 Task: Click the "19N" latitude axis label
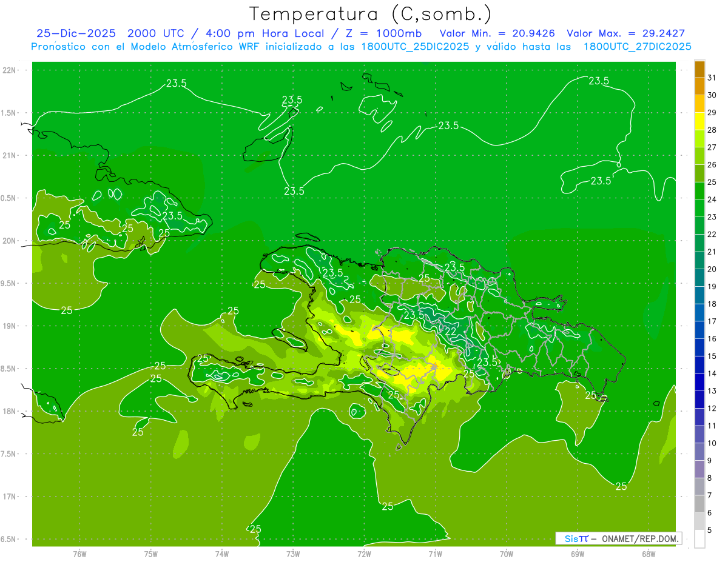click(10, 326)
